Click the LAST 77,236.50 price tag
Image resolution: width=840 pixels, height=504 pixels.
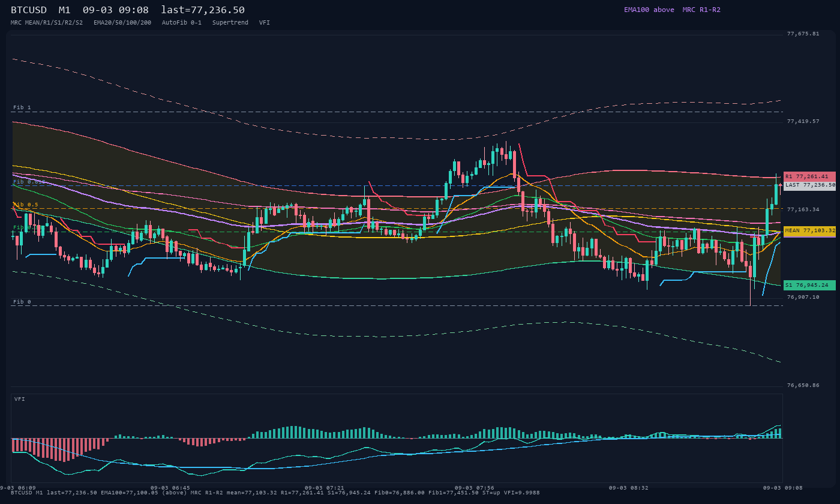click(x=809, y=185)
